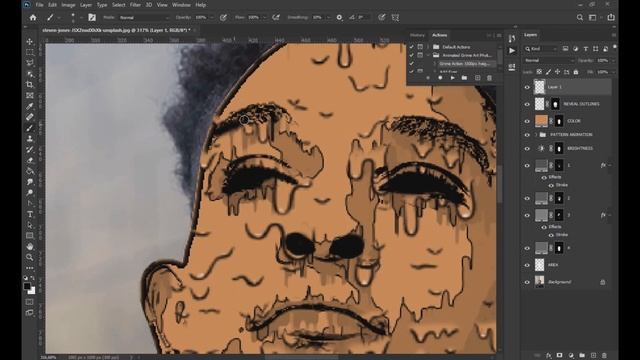Image resolution: width=640 pixels, height=360 pixels.
Task: Open the brush preset picker arrow
Action: click(x=59, y=18)
